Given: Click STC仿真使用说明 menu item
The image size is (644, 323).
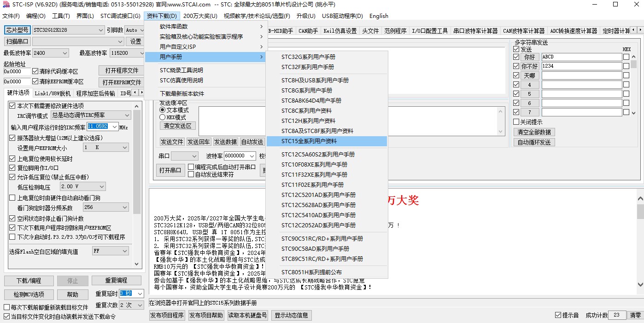Looking at the screenshot, I should tap(205, 81).
